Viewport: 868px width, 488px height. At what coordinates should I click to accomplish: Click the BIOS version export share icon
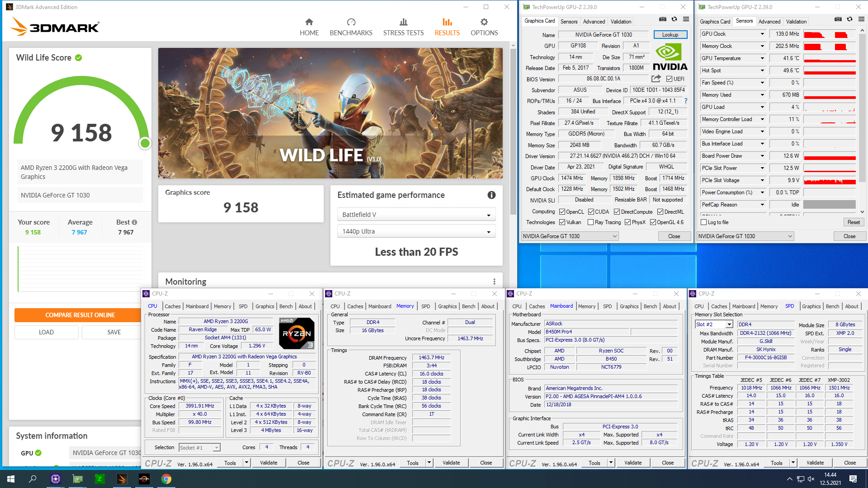(x=656, y=79)
